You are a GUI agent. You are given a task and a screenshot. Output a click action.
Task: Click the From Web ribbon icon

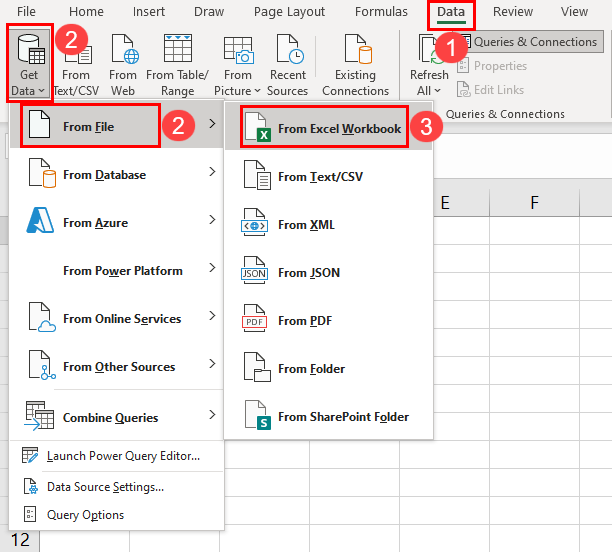coord(123,64)
